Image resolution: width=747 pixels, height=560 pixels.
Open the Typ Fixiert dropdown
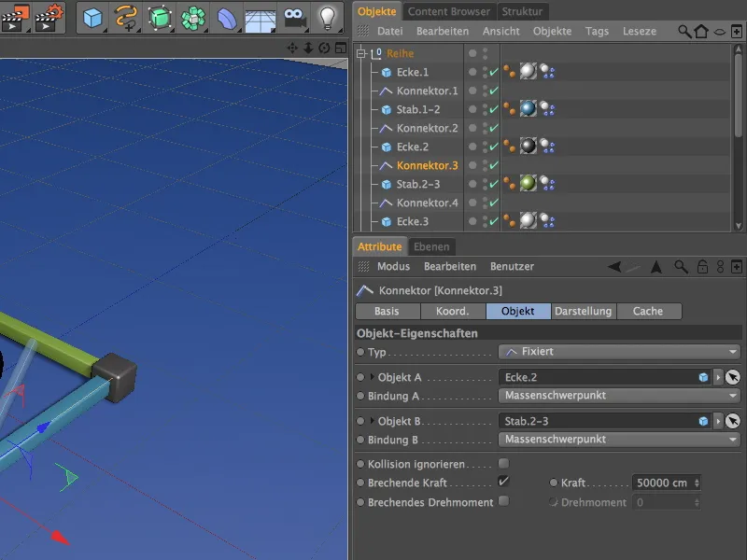619,352
